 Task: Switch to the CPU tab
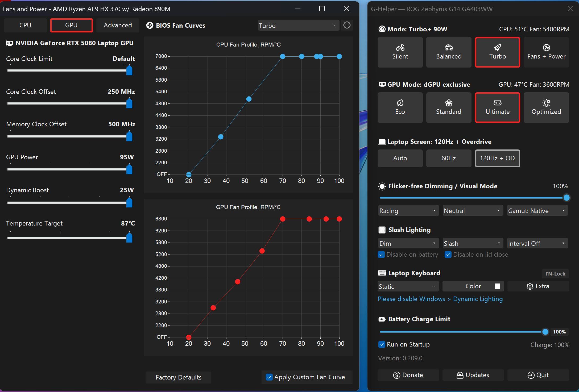[x=25, y=25]
